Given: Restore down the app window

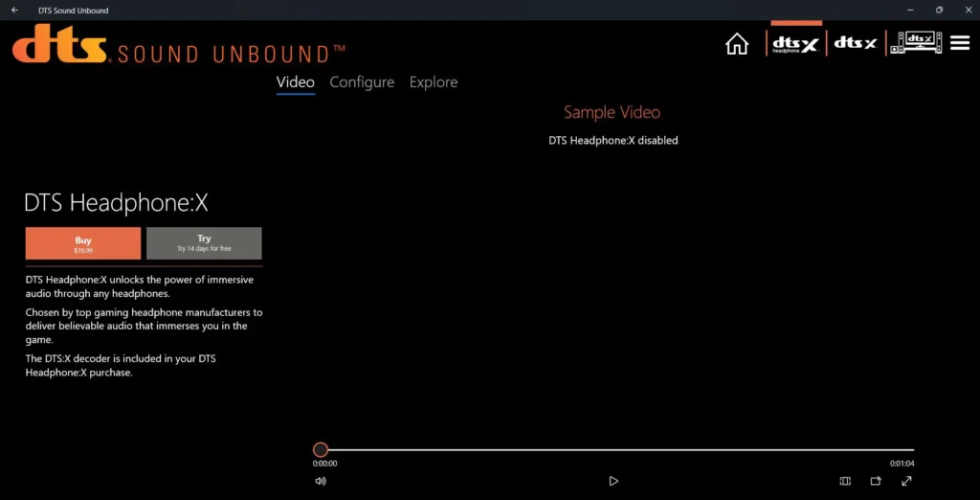Looking at the screenshot, I should point(939,10).
